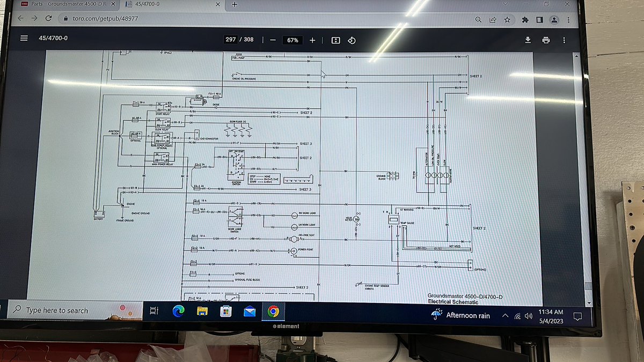Bookmark this page with the star
644x362 pixels.
507,19
